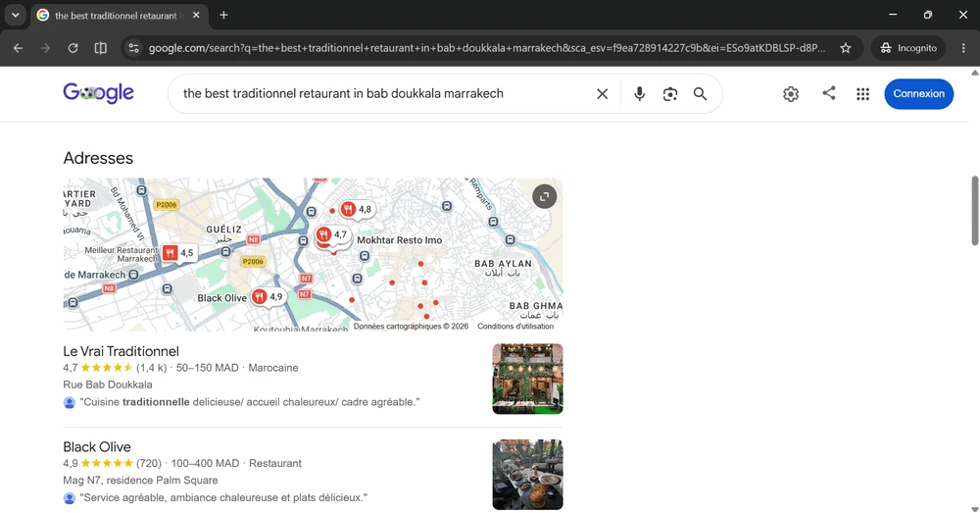Search by image with Google Lens

point(670,94)
